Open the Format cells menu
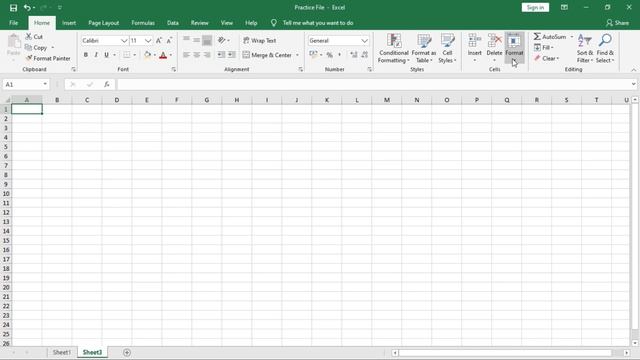The width and height of the screenshot is (640, 360). pyautogui.click(x=514, y=48)
